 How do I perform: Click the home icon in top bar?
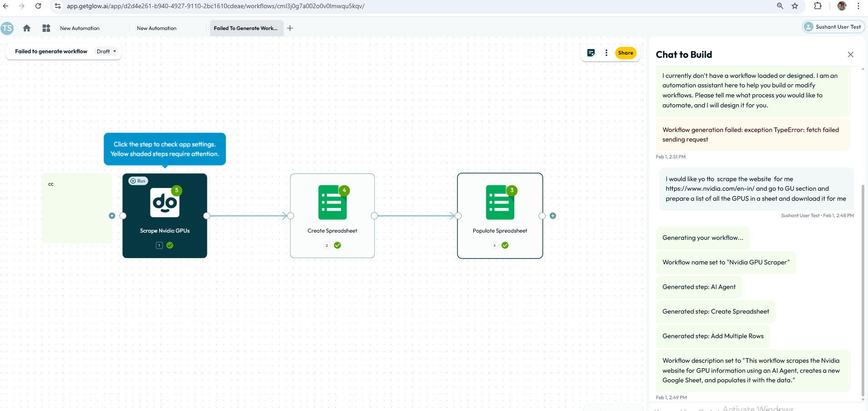pyautogui.click(x=27, y=28)
